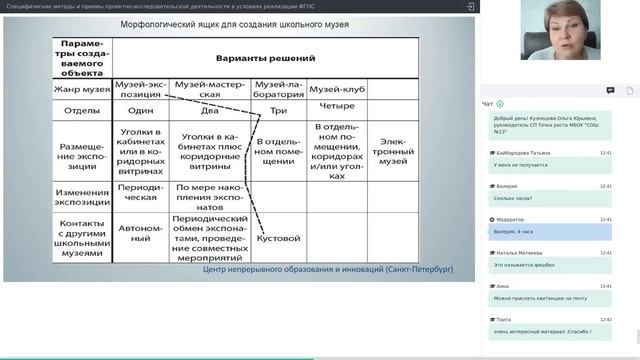This screenshot has height=360, width=640.
Task: Click the 12:42 timestamp on Таита's message
Action: tap(606, 320)
